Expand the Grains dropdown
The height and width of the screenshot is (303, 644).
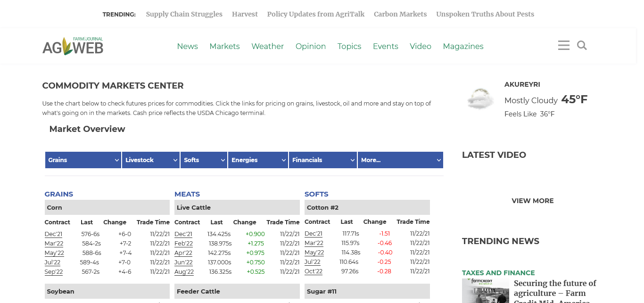(83, 160)
